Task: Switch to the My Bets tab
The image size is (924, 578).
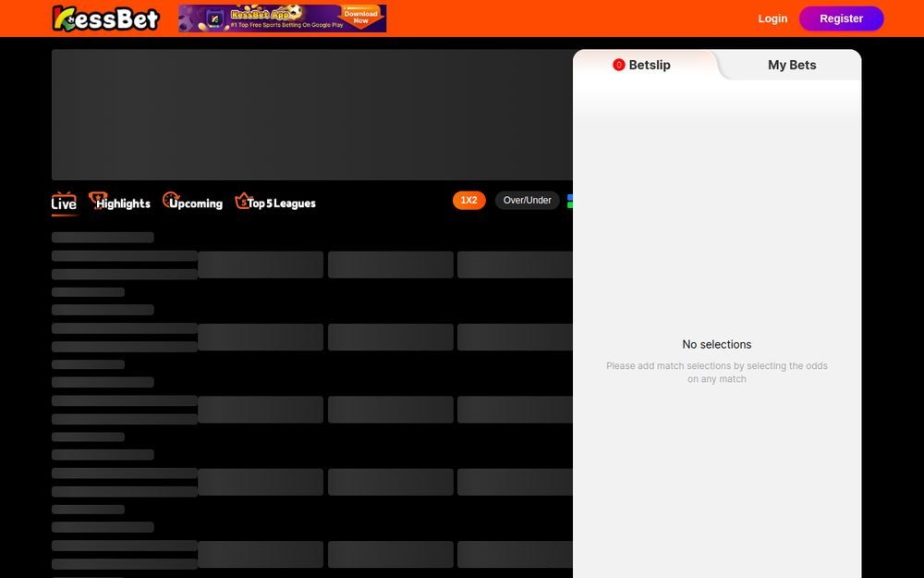Action: click(x=792, y=65)
